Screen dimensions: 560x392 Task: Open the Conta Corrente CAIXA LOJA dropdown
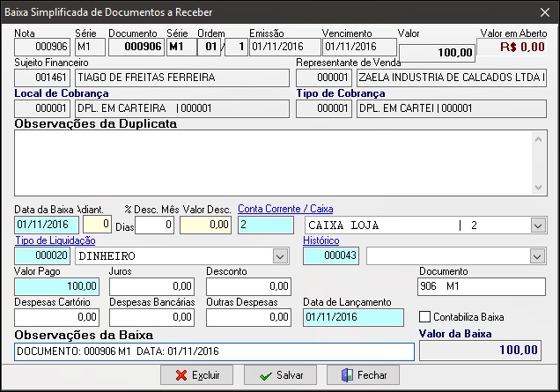[x=538, y=226]
